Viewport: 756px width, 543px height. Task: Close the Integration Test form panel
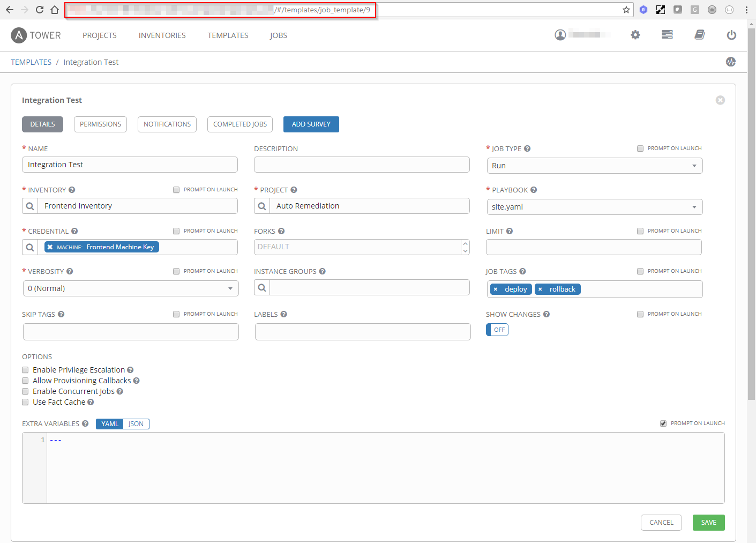(720, 100)
